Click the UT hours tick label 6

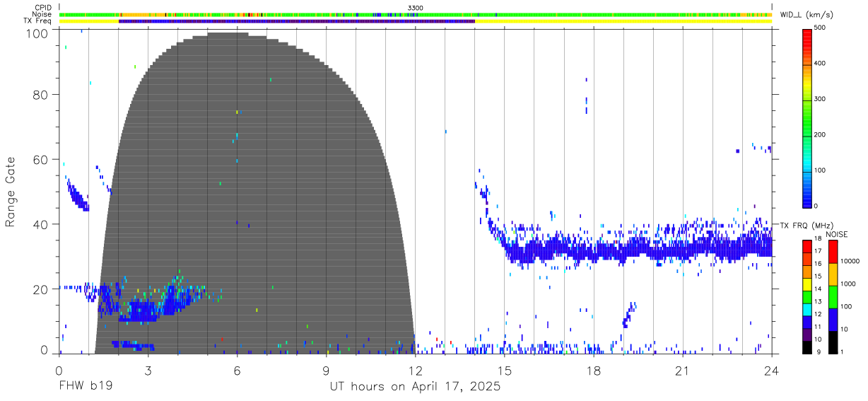(237, 371)
